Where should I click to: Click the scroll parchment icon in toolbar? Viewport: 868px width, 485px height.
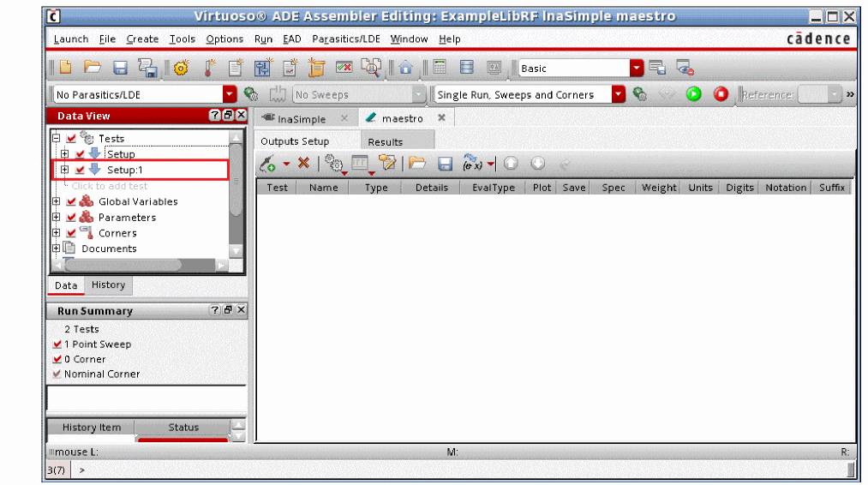tap(317, 68)
